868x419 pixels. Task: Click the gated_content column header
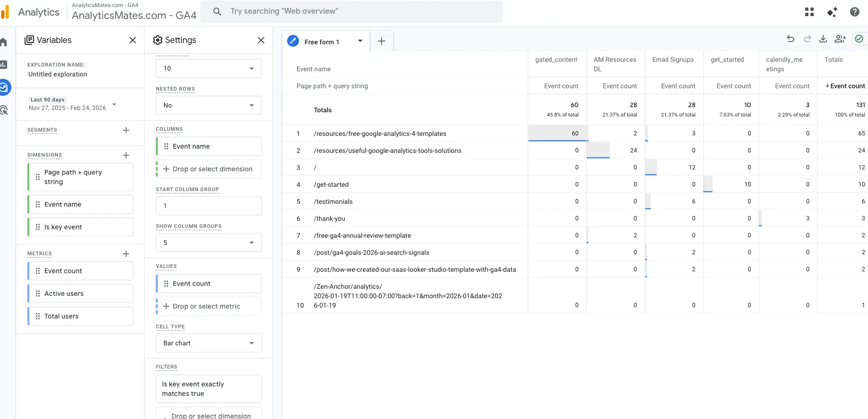(556, 59)
